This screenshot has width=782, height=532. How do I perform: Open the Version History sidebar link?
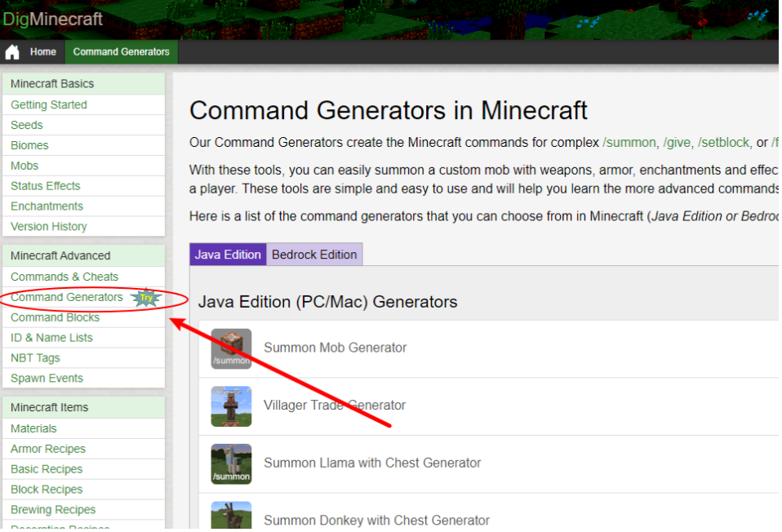(x=49, y=227)
